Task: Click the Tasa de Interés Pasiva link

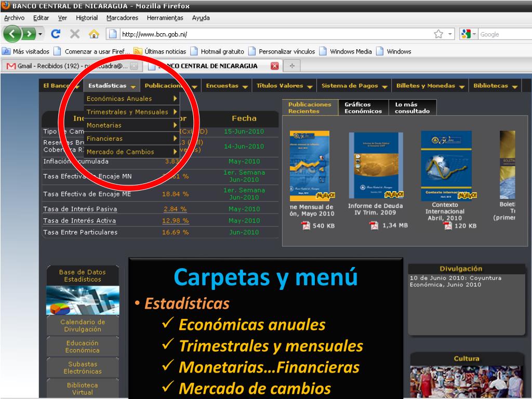Action: 80,209
